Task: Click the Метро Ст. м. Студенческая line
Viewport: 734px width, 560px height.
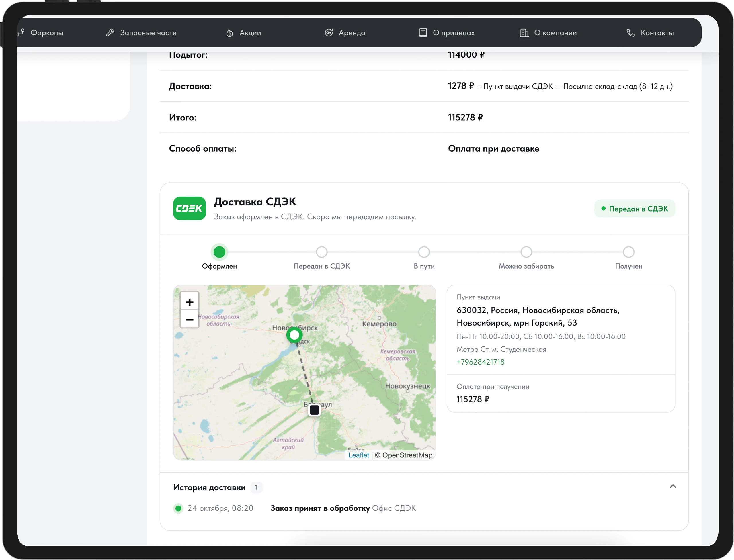Action: point(501,349)
